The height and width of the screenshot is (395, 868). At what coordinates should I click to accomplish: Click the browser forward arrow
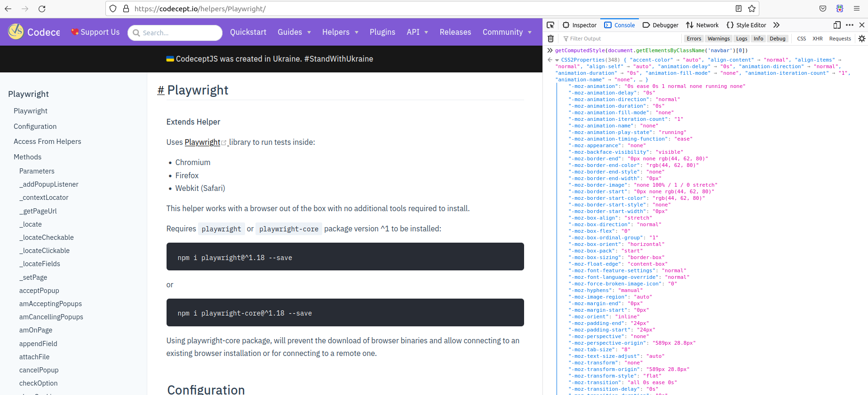25,9
